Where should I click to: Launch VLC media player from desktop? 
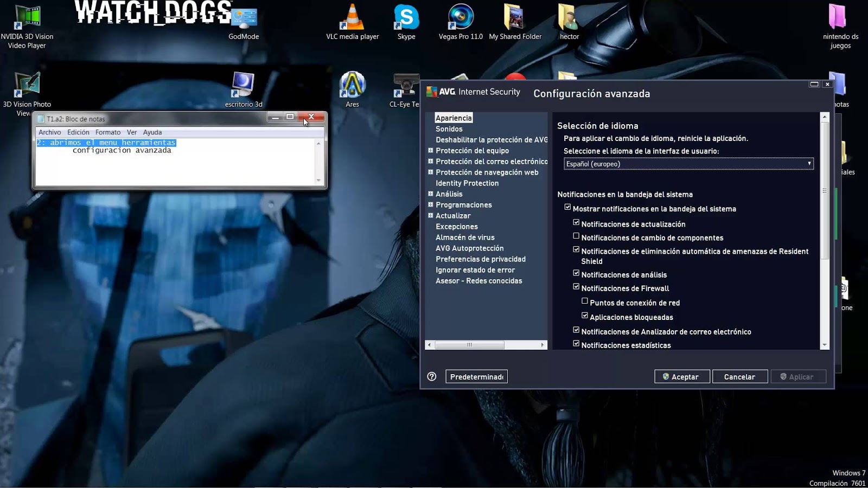point(353,23)
